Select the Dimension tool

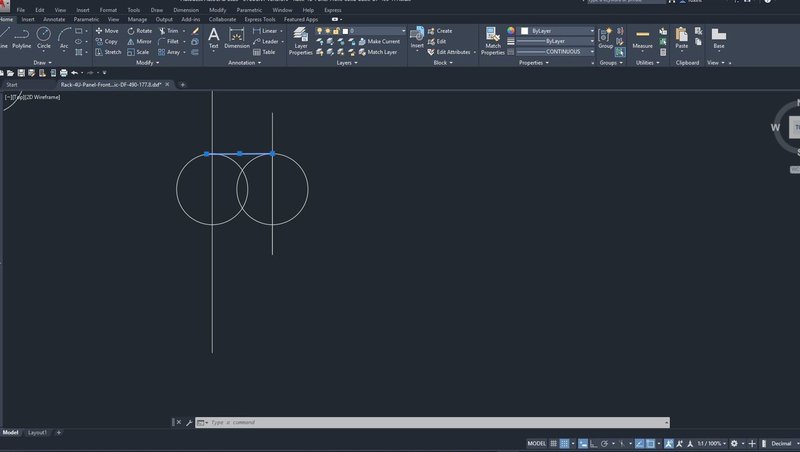point(237,38)
